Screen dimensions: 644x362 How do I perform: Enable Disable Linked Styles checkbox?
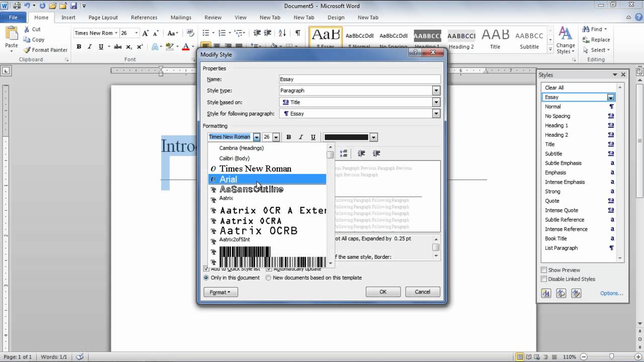(544, 279)
